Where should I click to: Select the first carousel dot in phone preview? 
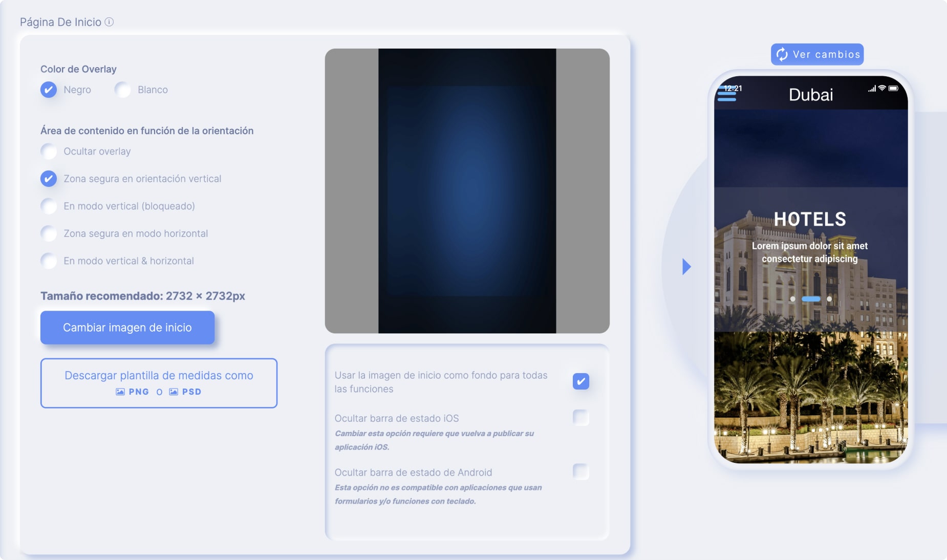pos(792,299)
